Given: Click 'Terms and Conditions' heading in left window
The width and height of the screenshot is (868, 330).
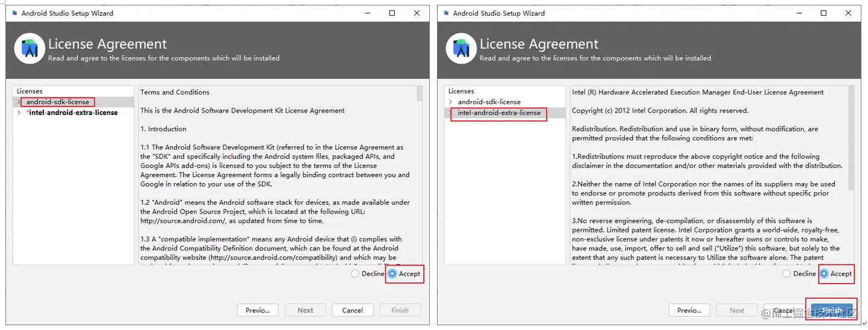Looking at the screenshot, I should coord(175,92).
